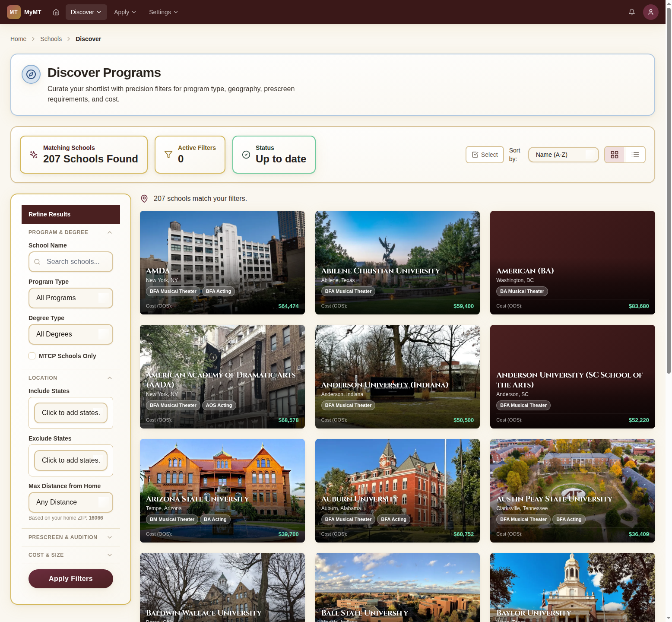
Task: Open the user profile avatar
Action: click(x=650, y=12)
